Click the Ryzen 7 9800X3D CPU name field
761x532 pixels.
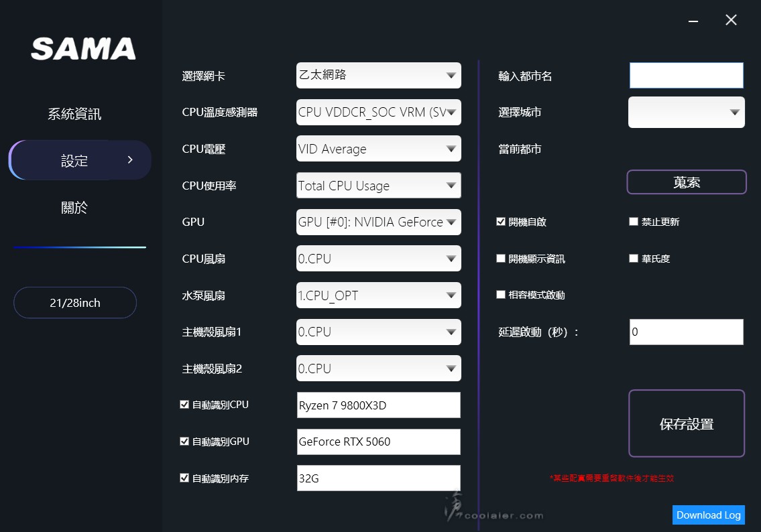[379, 405]
